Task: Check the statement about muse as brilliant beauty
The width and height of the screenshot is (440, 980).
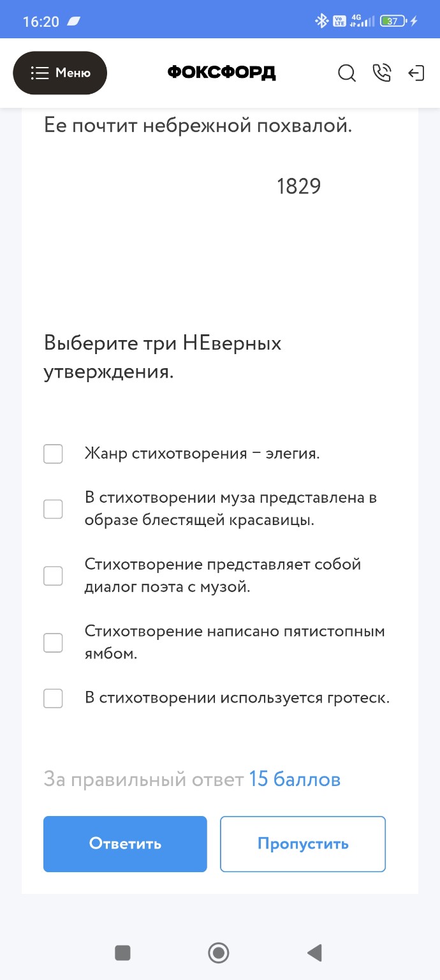Action: point(53,509)
